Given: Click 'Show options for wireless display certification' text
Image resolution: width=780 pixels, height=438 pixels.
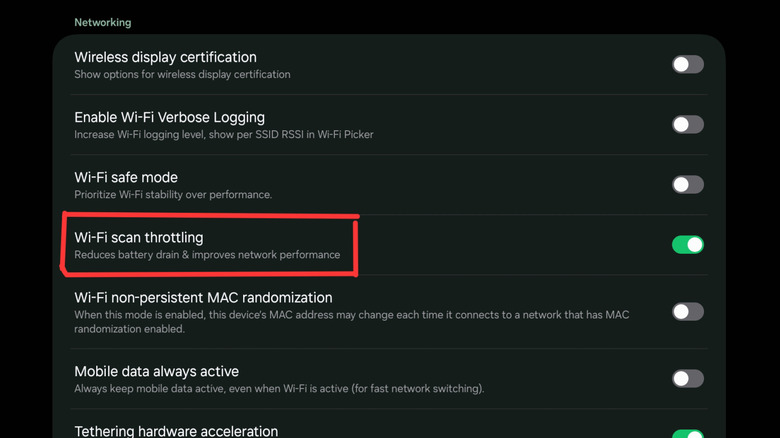Looking at the screenshot, I should point(182,75).
